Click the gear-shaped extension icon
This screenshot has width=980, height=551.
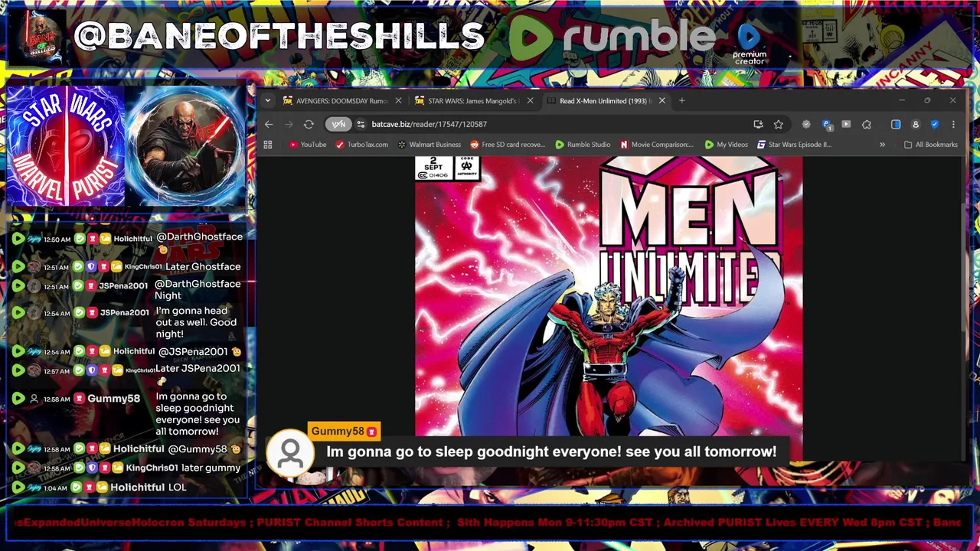[x=806, y=124]
